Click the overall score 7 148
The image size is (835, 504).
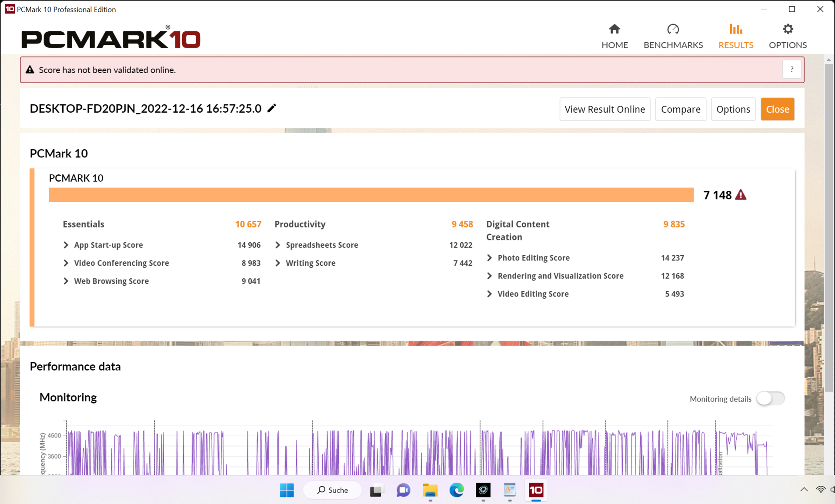[717, 195]
